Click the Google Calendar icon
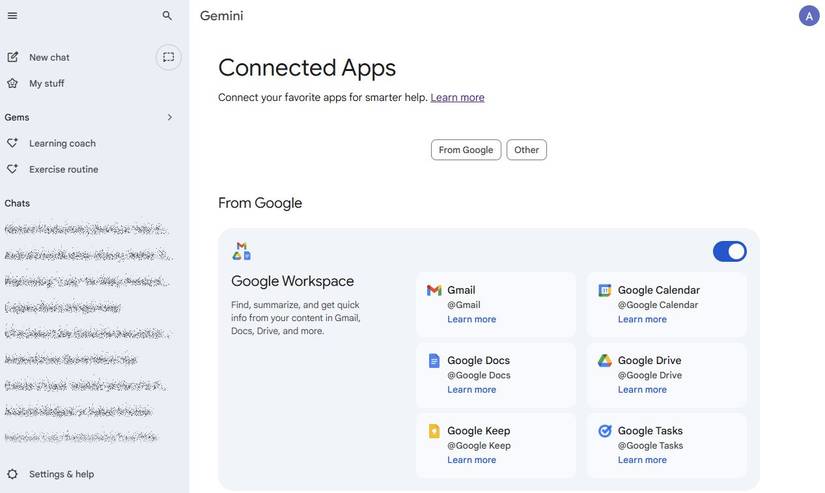 click(604, 291)
